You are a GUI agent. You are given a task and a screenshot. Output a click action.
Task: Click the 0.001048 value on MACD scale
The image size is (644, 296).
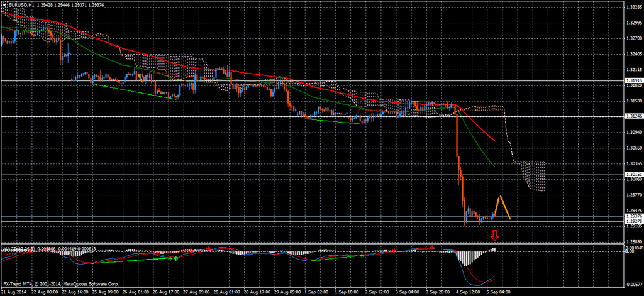click(x=633, y=249)
